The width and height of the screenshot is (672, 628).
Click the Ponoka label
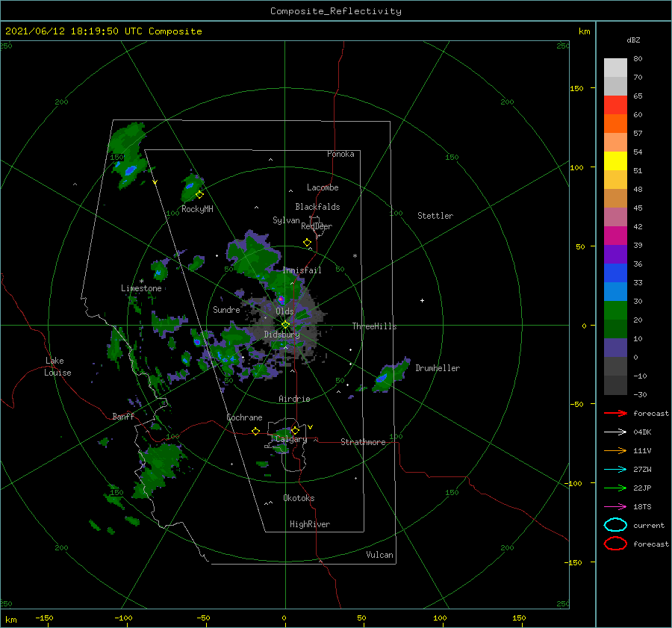(340, 154)
